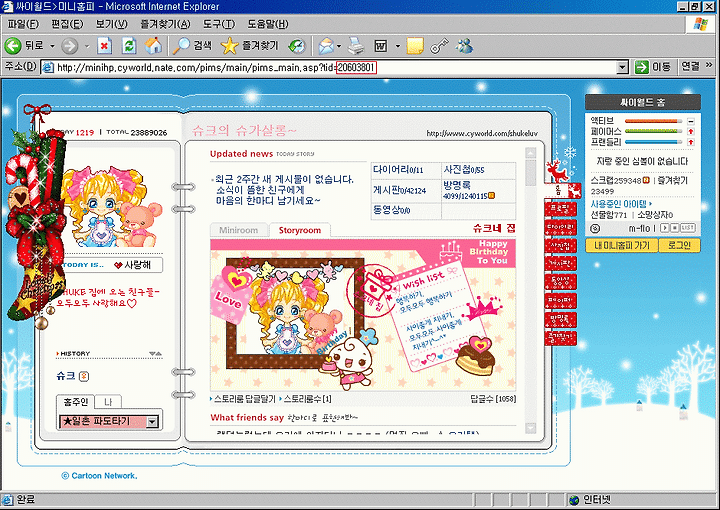Viewport: 720px width, 510px height.
Task: Click the red arrow beside 프렌들리
Action: pyautogui.click(x=691, y=142)
